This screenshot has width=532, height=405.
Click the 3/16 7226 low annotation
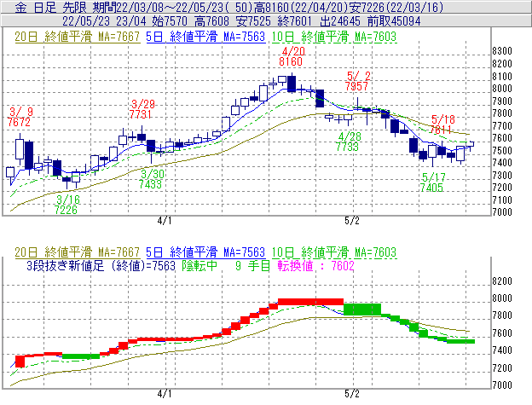tap(66, 205)
